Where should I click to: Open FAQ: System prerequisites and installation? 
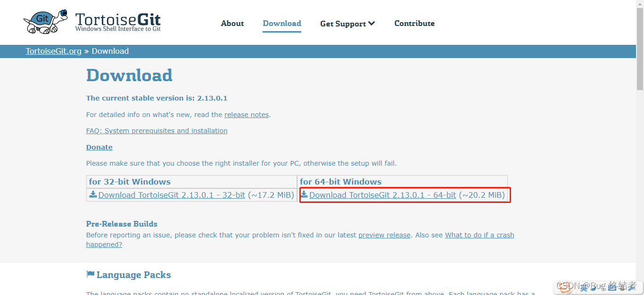pyautogui.click(x=157, y=131)
